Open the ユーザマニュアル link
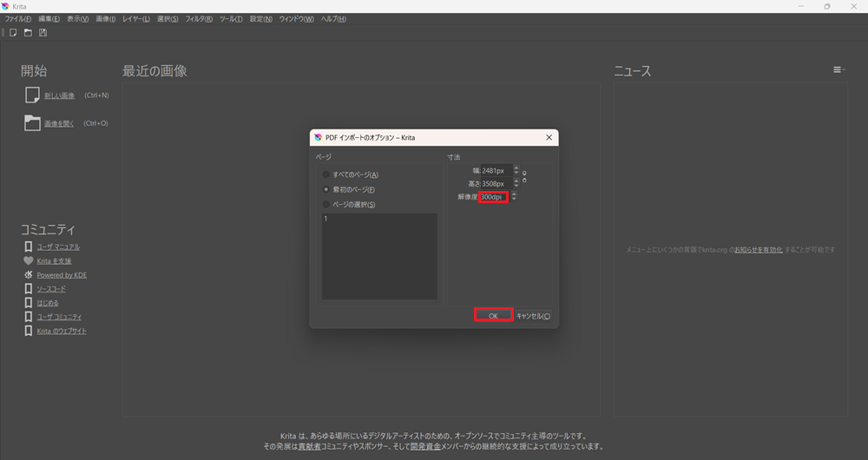Viewport: 868px width, 460px height. 58,246
